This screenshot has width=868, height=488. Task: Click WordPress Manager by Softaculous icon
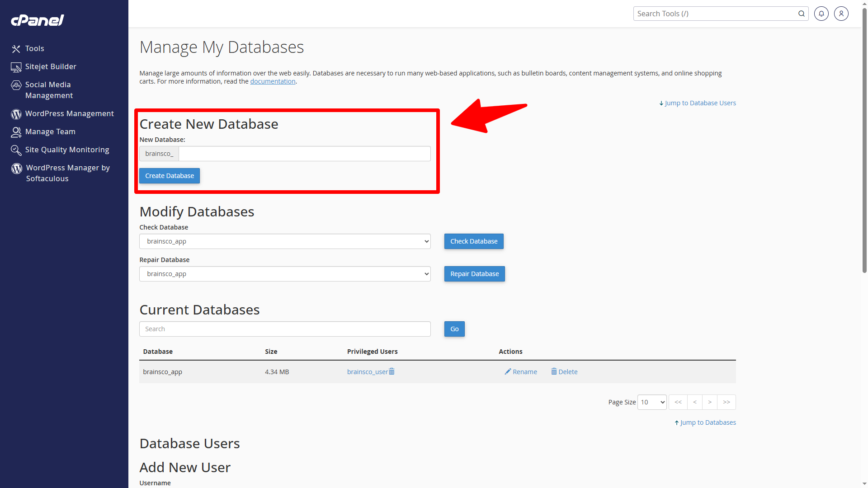17,168
